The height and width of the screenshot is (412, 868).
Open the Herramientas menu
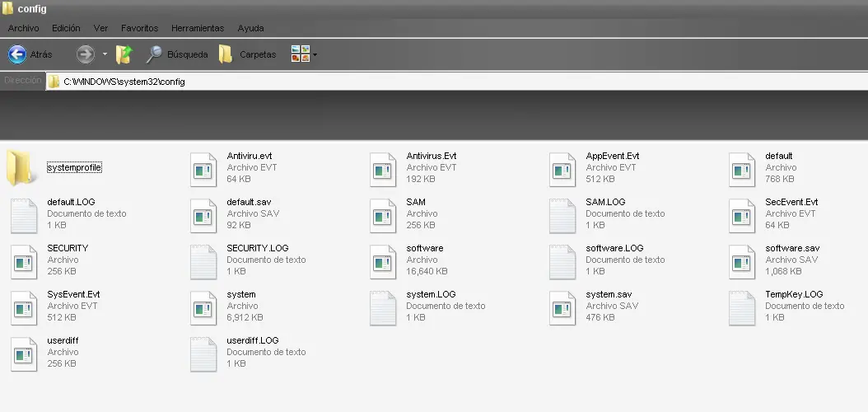point(198,28)
